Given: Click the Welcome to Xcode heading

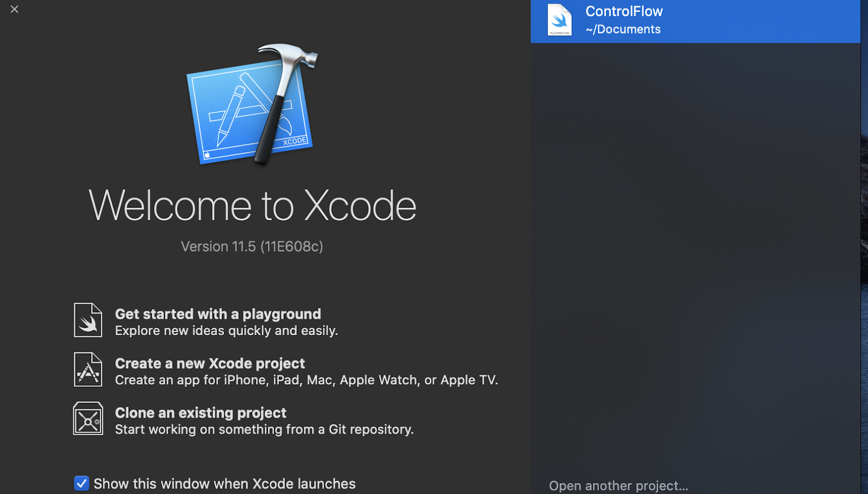Looking at the screenshot, I should click(252, 206).
